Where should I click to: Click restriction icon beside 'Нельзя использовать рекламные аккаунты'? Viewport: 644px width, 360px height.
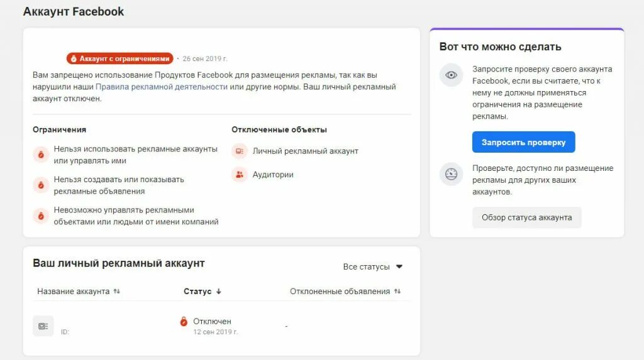(x=41, y=155)
